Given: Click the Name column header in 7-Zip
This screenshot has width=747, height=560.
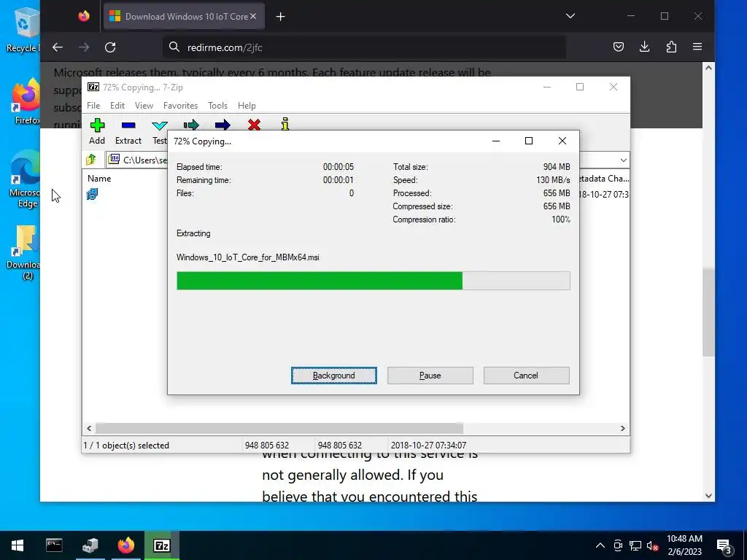Looking at the screenshot, I should [99, 179].
